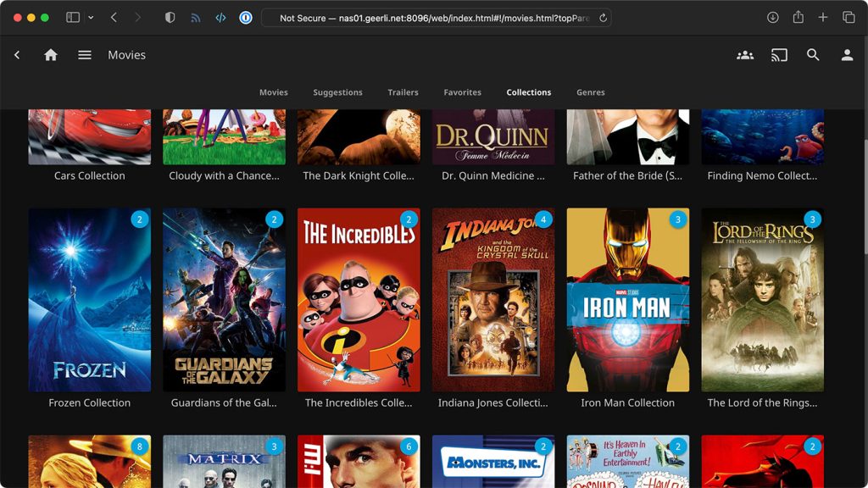Viewport: 868px width, 488px height.
Task: Go back using the Jellyfin back arrow
Action: coord(17,55)
